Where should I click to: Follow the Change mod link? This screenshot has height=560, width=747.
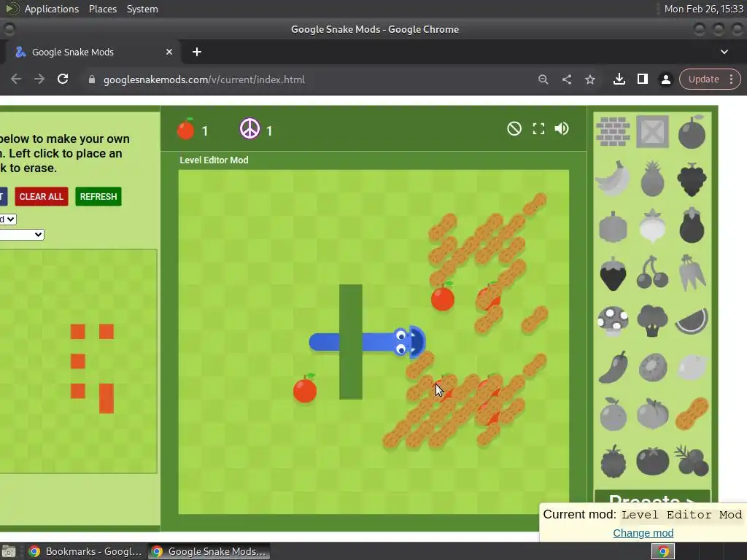[643, 533]
